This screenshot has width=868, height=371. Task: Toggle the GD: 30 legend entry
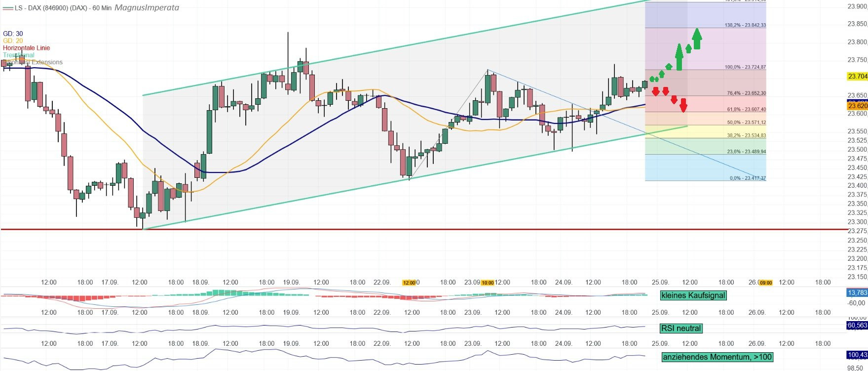point(13,34)
